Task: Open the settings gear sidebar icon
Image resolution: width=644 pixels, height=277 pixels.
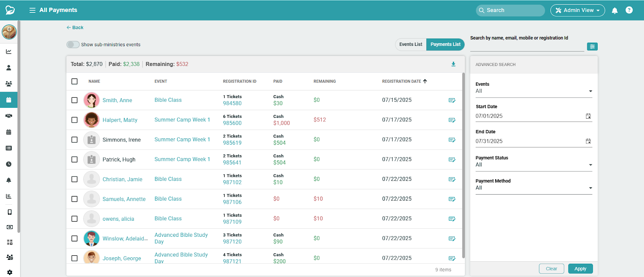Action: click(10, 272)
